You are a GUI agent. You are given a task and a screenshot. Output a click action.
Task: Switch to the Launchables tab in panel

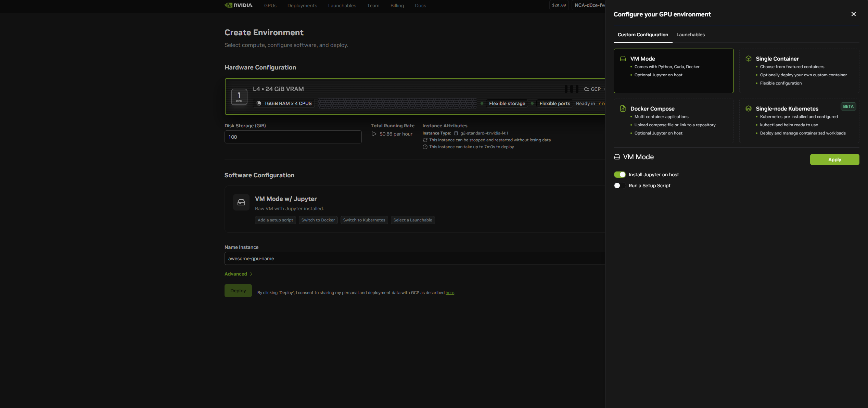coord(690,35)
